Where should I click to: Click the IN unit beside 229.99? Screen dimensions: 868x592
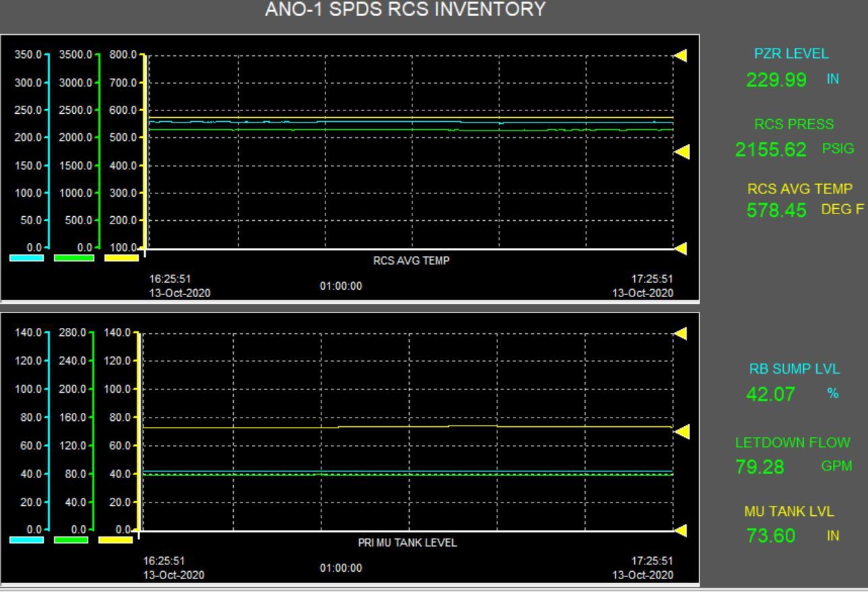833,79
